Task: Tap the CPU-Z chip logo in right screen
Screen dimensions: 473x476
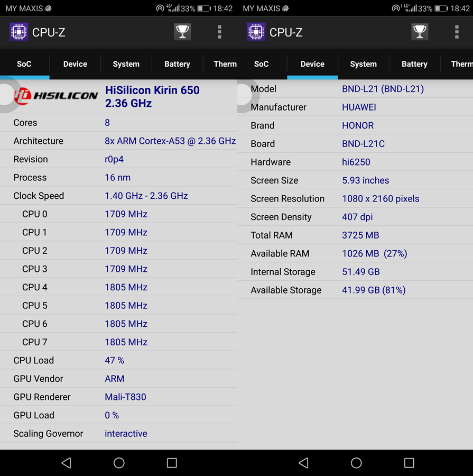Action: click(x=256, y=32)
